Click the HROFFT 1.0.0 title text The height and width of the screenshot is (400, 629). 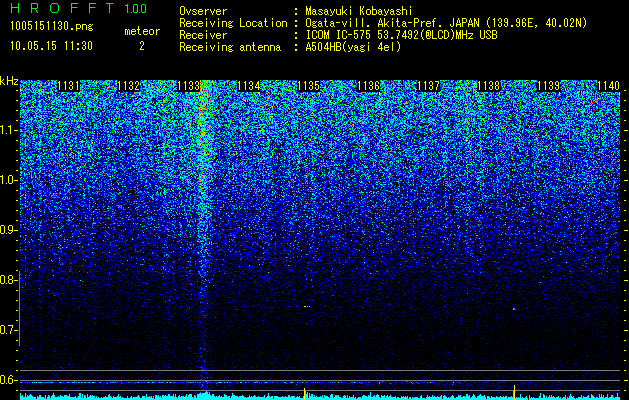(79, 8)
